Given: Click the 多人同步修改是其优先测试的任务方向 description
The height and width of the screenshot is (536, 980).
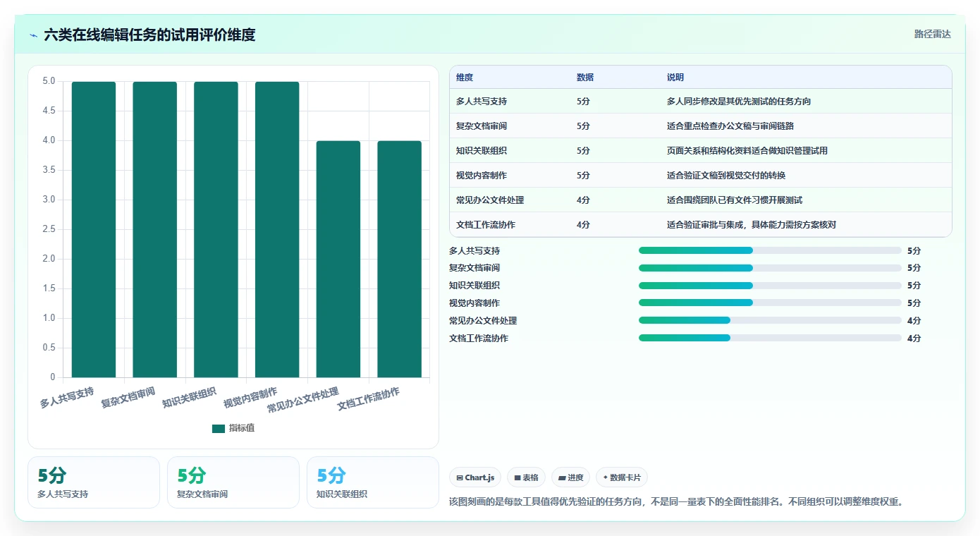Looking at the screenshot, I should click(739, 102).
